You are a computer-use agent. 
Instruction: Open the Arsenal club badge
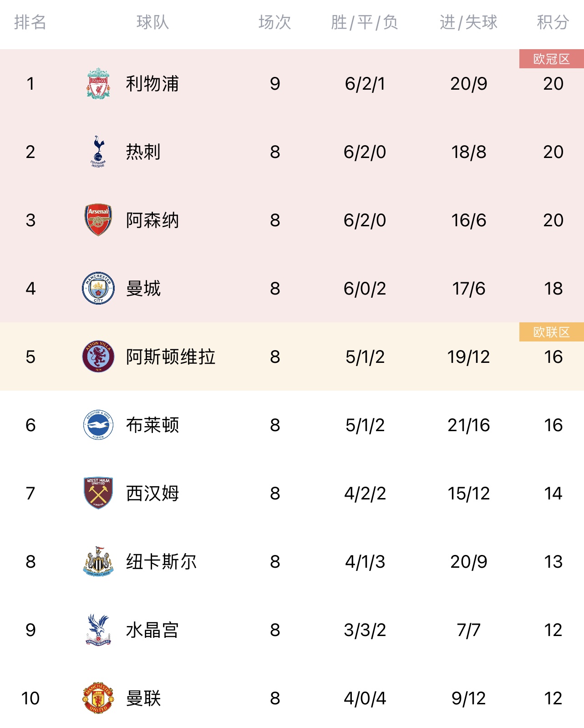click(x=98, y=220)
